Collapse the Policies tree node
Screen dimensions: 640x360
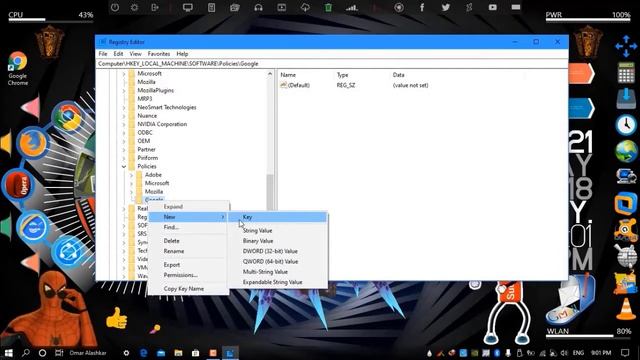[x=124, y=167]
